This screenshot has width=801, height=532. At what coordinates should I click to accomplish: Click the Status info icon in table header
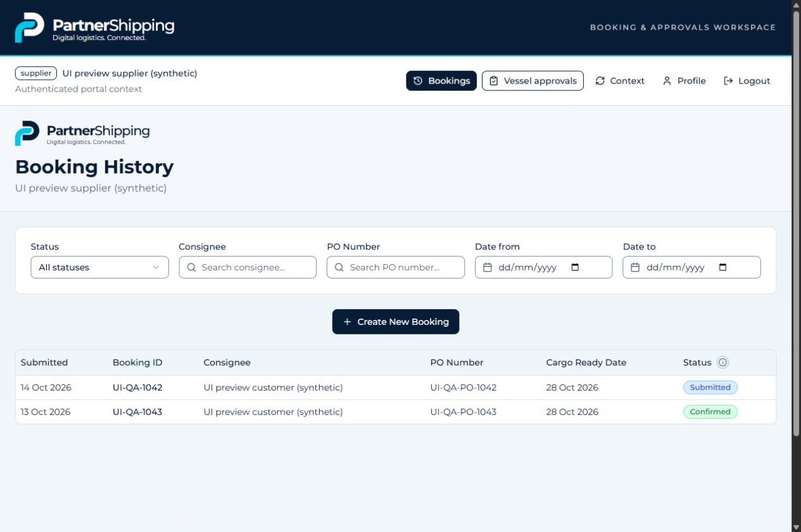point(722,363)
